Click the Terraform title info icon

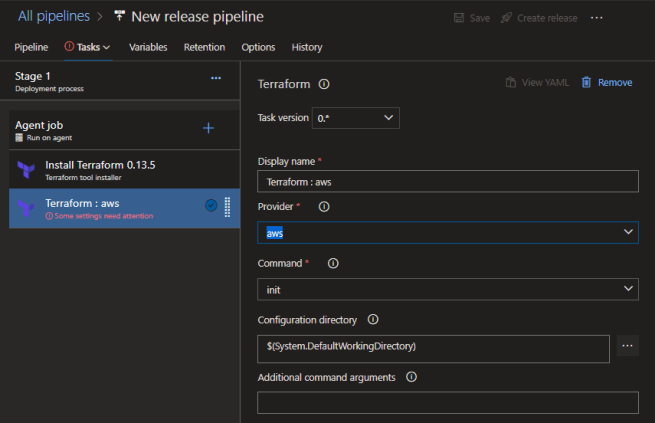[324, 84]
